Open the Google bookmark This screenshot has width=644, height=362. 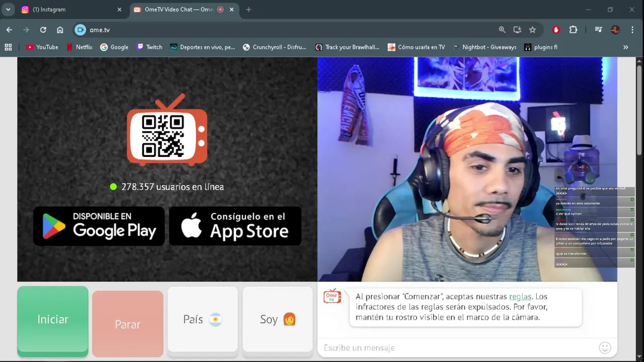point(114,47)
